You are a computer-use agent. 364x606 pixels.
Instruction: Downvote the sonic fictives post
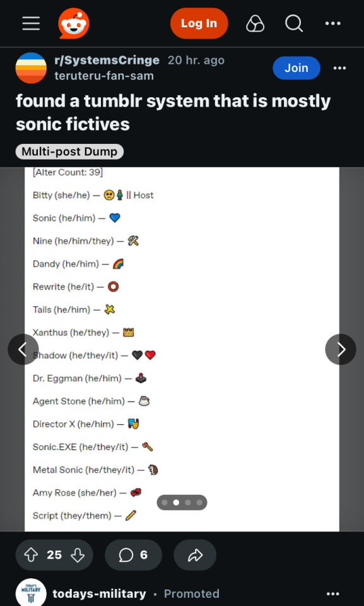click(x=78, y=555)
